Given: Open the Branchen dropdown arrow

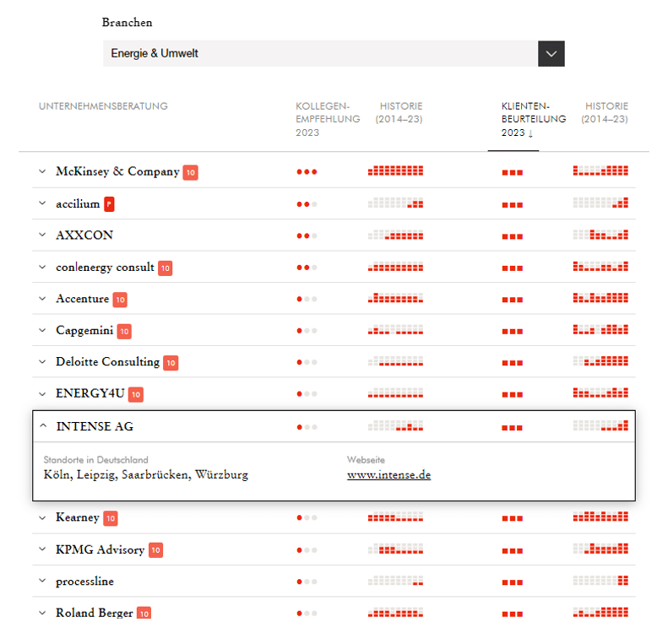Looking at the screenshot, I should (551, 53).
